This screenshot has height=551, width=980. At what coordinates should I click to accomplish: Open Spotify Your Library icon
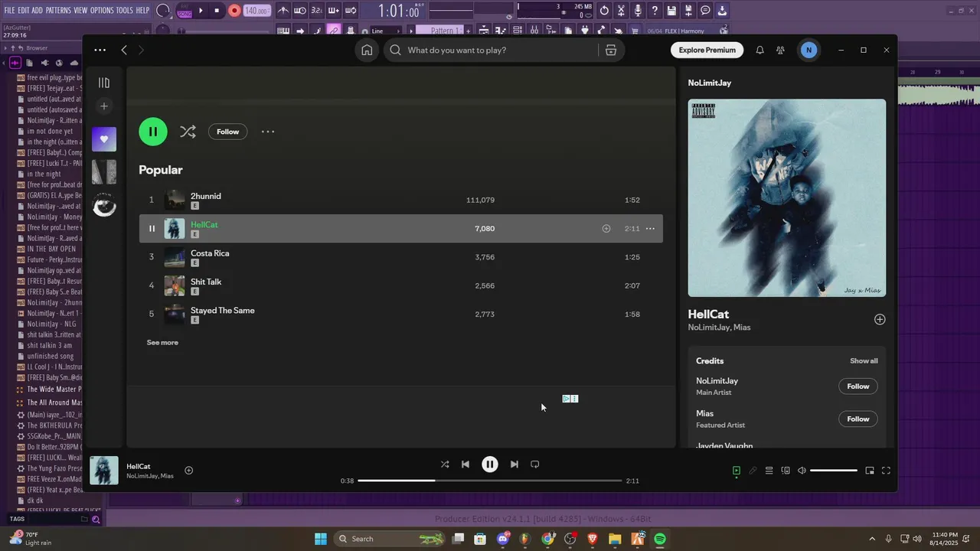click(104, 83)
